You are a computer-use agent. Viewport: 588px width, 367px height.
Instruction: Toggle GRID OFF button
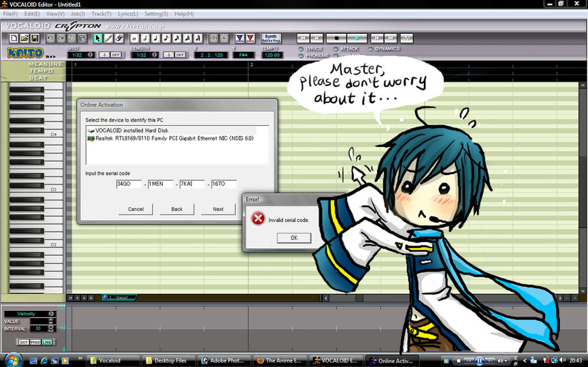tap(116, 55)
